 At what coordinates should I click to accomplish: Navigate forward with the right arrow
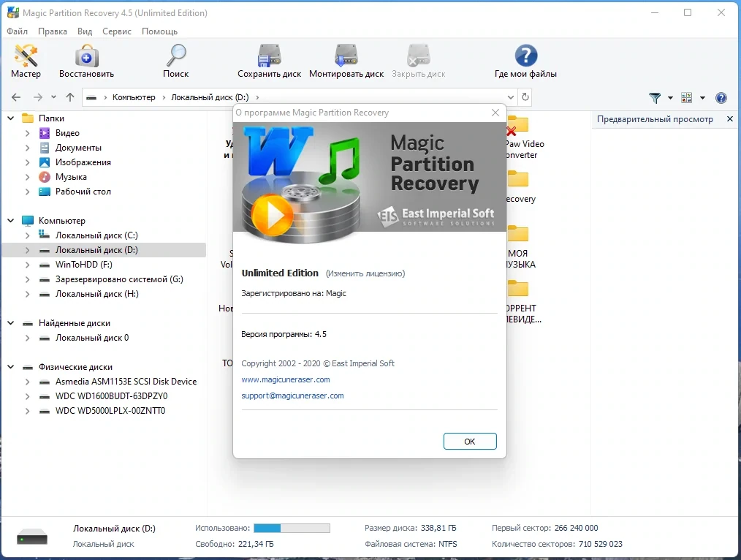coord(38,97)
